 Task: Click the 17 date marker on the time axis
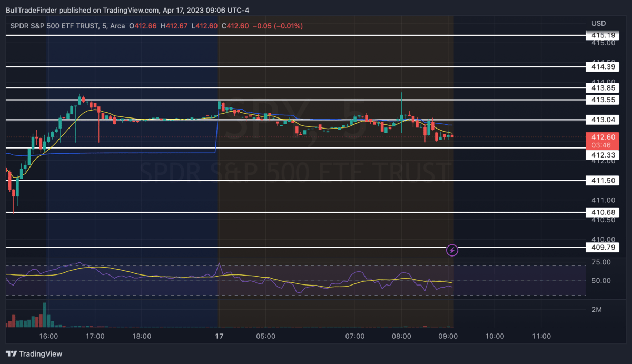220,336
